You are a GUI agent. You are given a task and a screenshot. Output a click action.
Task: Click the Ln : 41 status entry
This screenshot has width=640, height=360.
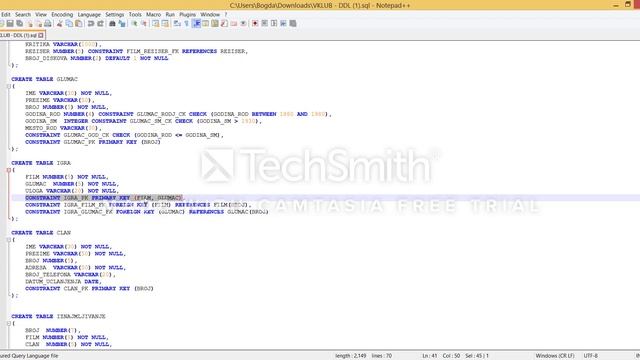click(430, 356)
